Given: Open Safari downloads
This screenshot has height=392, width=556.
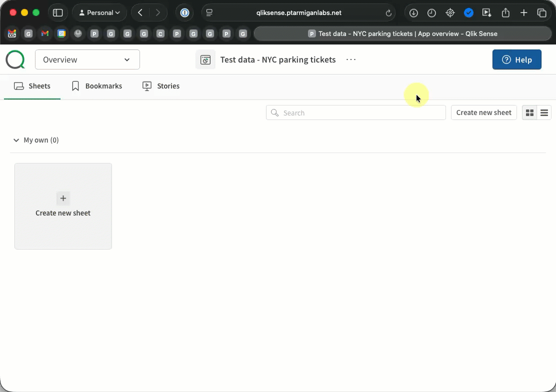Looking at the screenshot, I should coord(413,13).
